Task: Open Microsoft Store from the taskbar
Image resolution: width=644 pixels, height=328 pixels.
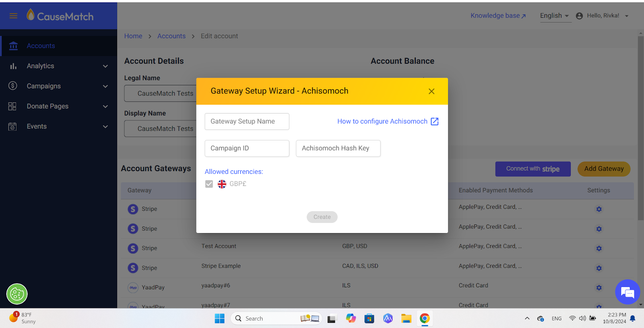Action: pyautogui.click(x=369, y=318)
